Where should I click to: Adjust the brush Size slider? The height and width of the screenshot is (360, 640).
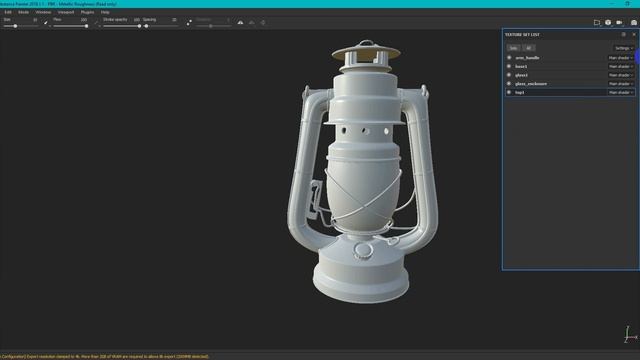tap(20, 26)
